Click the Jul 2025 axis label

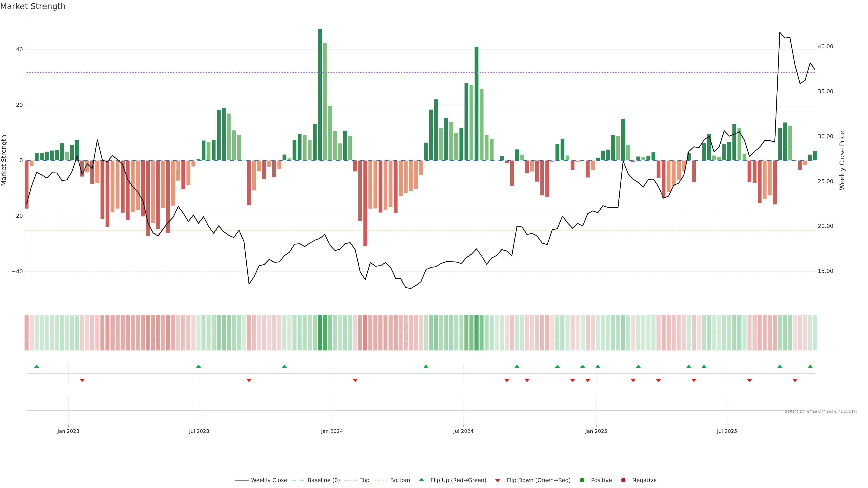click(727, 431)
